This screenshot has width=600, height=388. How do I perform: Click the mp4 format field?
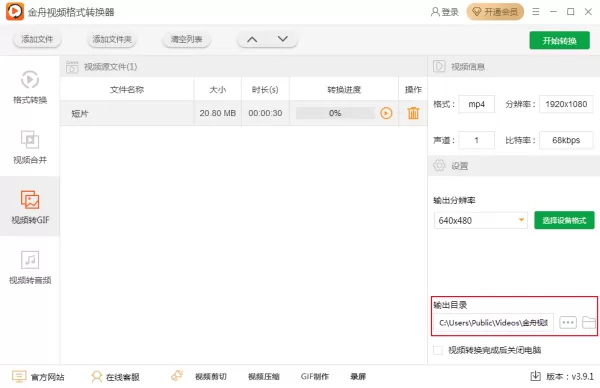(476, 104)
